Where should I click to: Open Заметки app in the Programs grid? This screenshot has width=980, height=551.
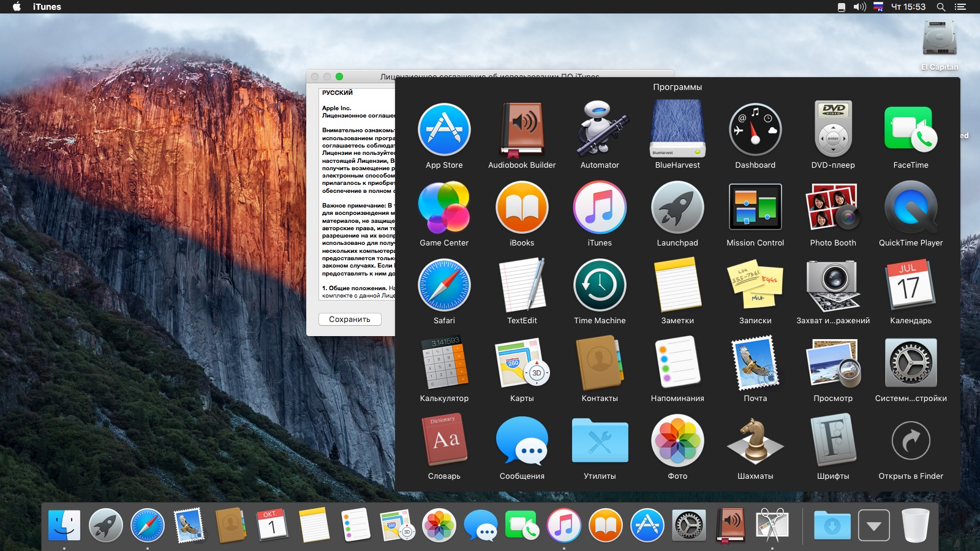677,285
